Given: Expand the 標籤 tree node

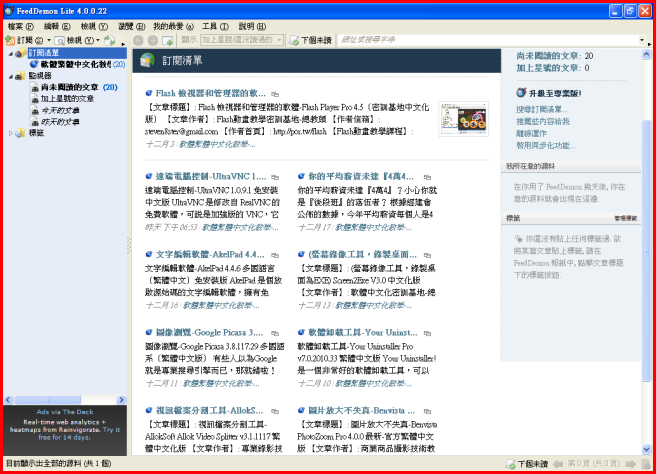Looking at the screenshot, I should [11, 133].
